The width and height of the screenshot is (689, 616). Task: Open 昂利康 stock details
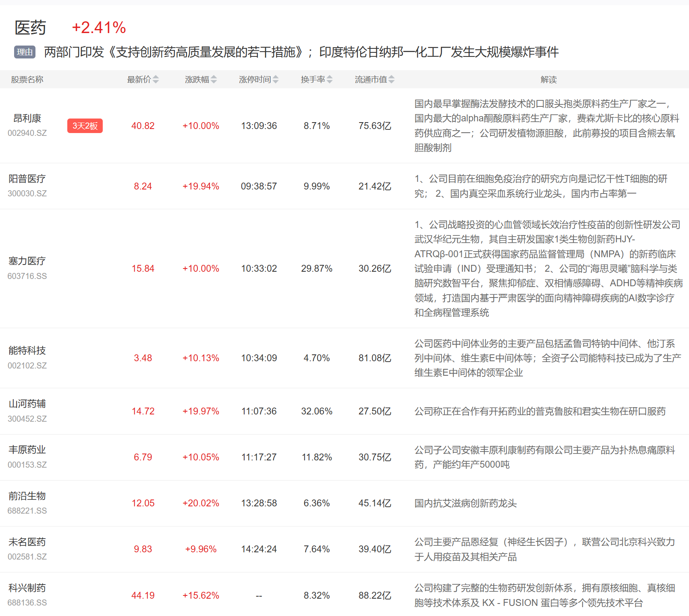[x=27, y=119]
